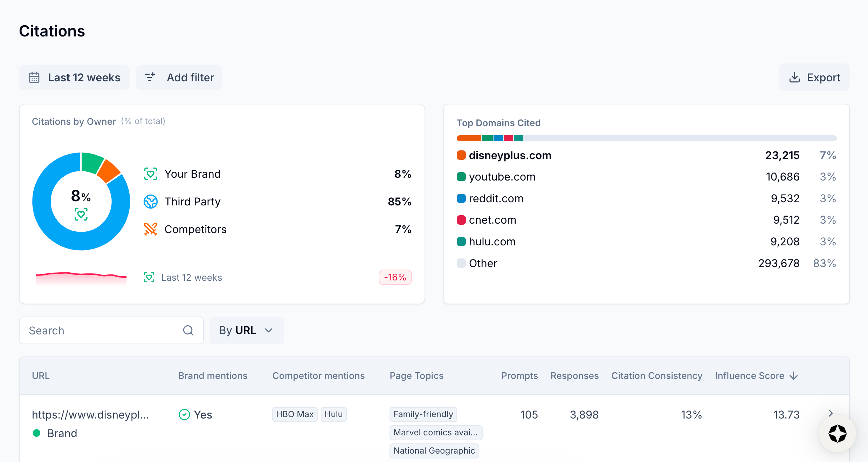Click the Add filter sliders icon

[150, 77]
